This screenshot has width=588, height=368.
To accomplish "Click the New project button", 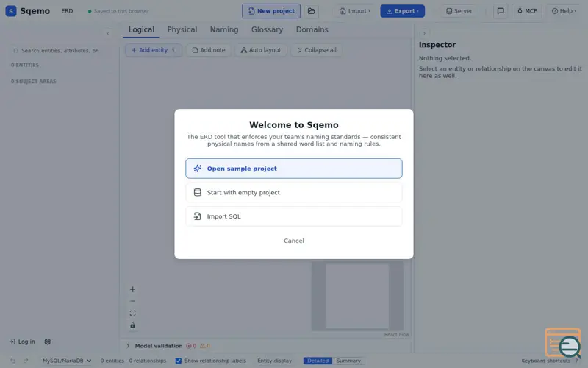I will [x=271, y=11].
